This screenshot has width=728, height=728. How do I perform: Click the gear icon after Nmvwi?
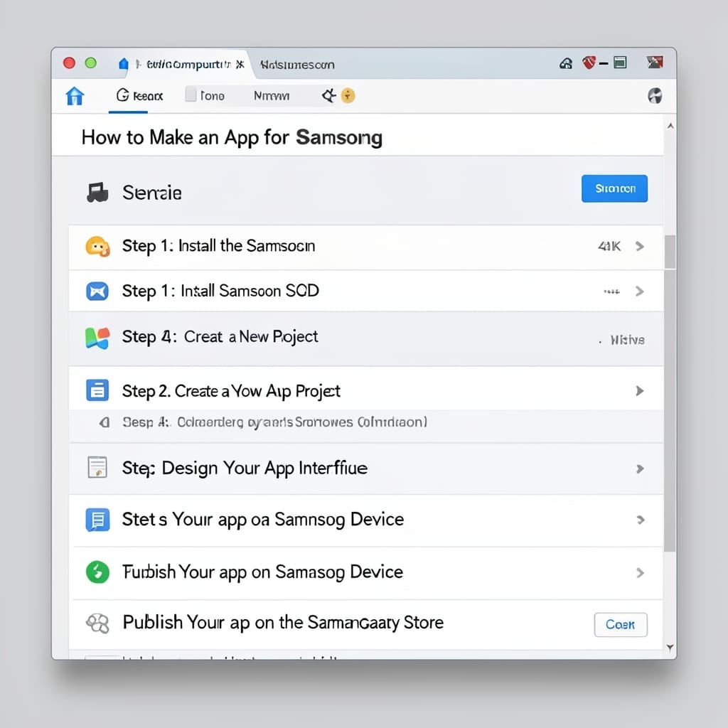coord(328,96)
